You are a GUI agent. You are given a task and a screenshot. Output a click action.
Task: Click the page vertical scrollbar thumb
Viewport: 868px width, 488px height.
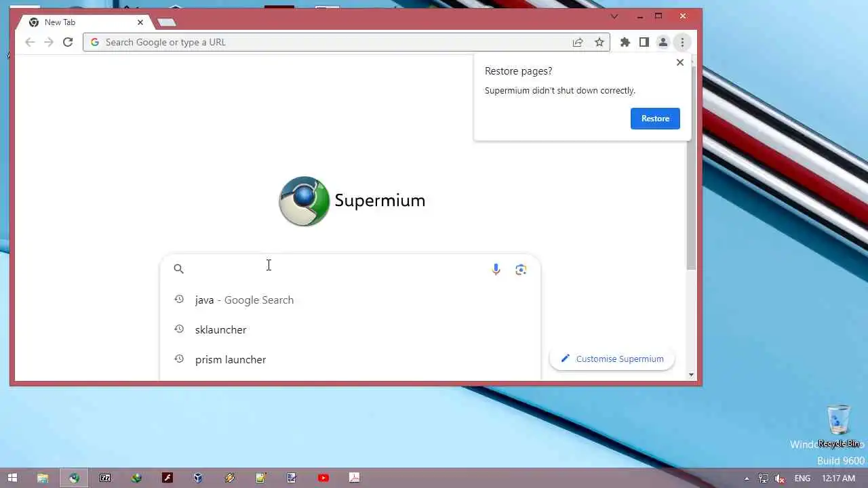(691, 169)
